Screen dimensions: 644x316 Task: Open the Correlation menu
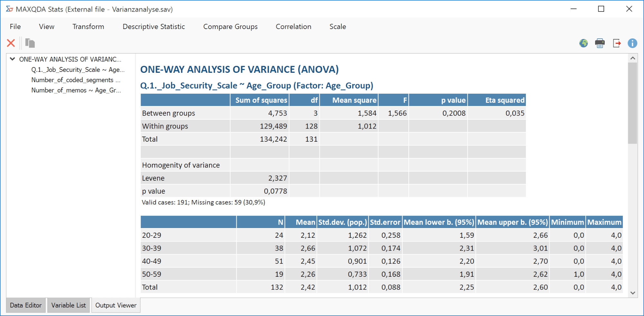tap(293, 26)
